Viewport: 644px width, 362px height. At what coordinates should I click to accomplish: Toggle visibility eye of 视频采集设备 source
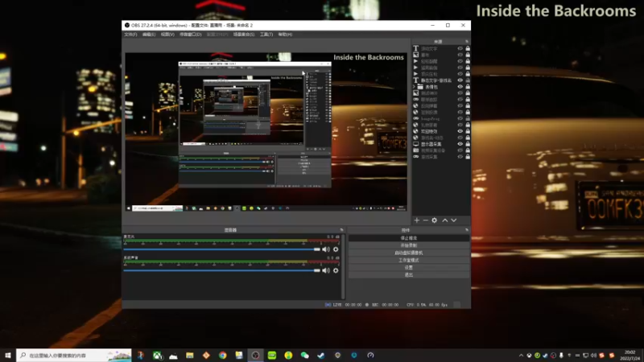(460, 150)
